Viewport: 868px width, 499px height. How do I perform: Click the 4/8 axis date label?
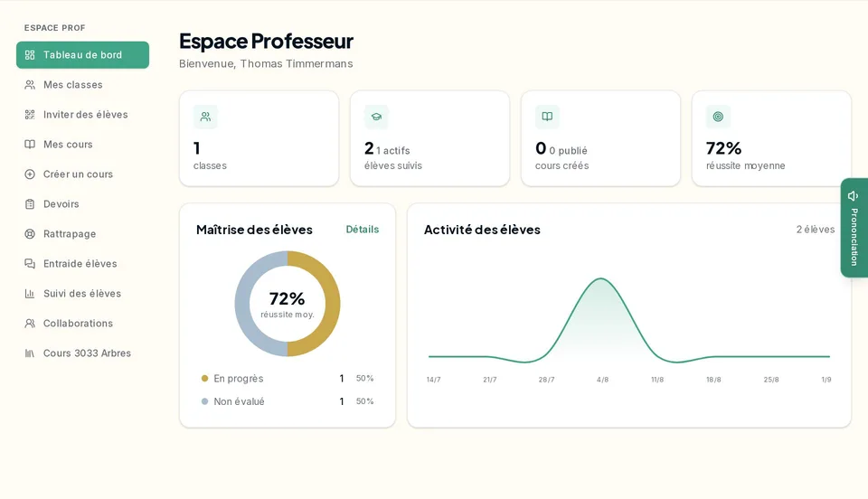click(x=602, y=380)
